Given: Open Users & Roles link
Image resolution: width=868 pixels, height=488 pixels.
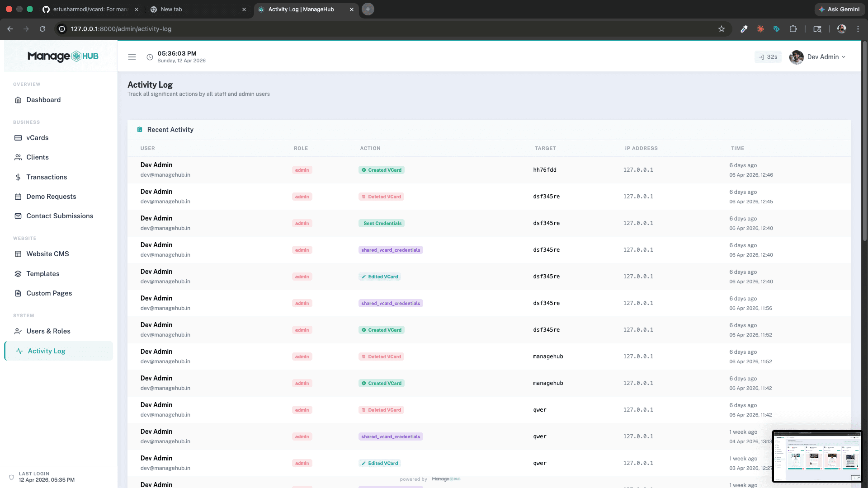Looking at the screenshot, I should [x=48, y=331].
